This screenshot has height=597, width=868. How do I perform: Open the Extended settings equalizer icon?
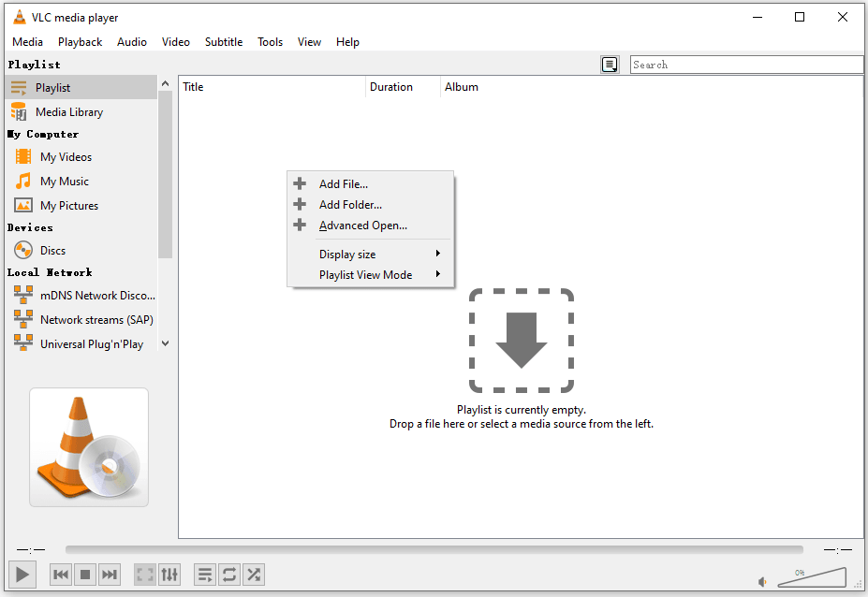pos(169,574)
